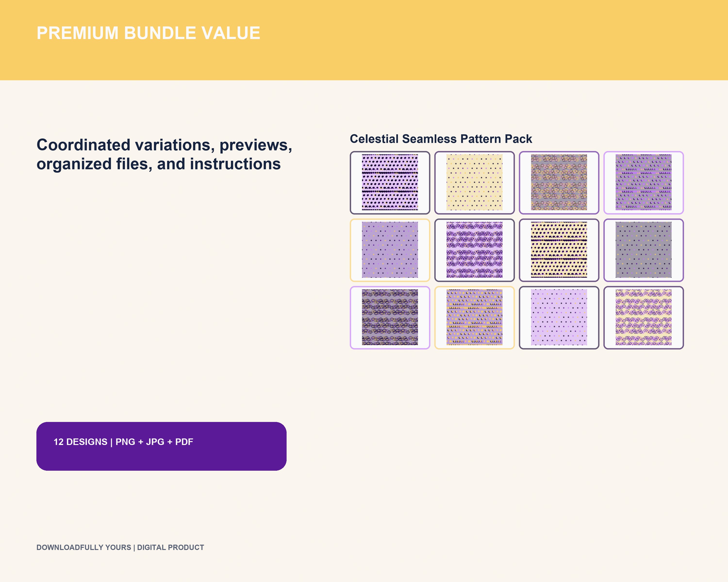Click the DOWNLOADFULLY YOURS footer text

[x=120, y=547]
